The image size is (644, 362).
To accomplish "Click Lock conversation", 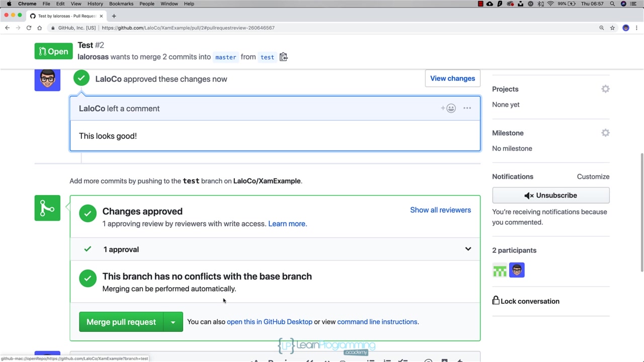I will [526, 301].
